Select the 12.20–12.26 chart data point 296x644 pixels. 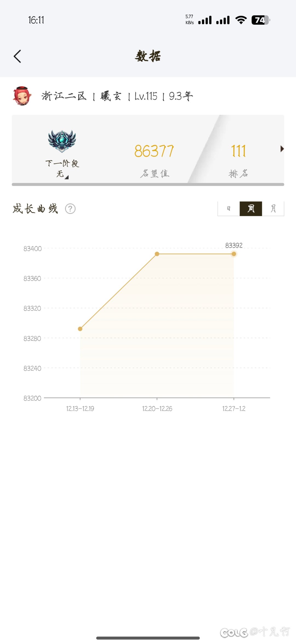pyautogui.click(x=157, y=254)
